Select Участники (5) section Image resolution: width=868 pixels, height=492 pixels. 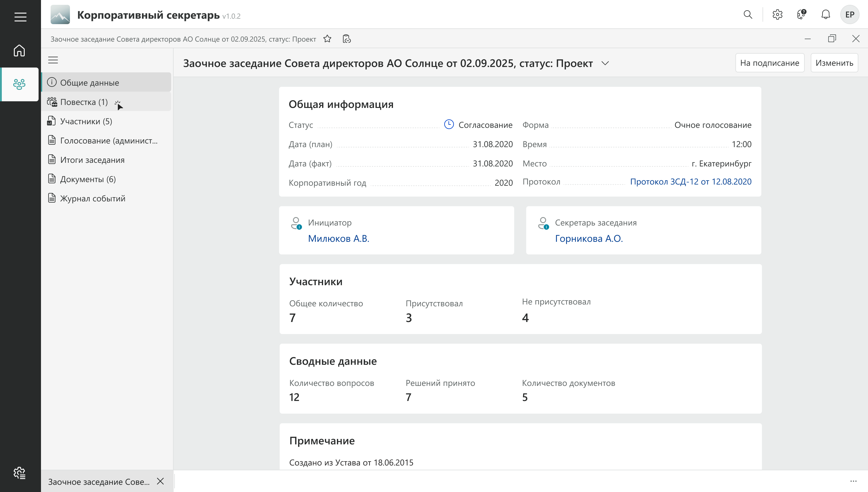86,121
